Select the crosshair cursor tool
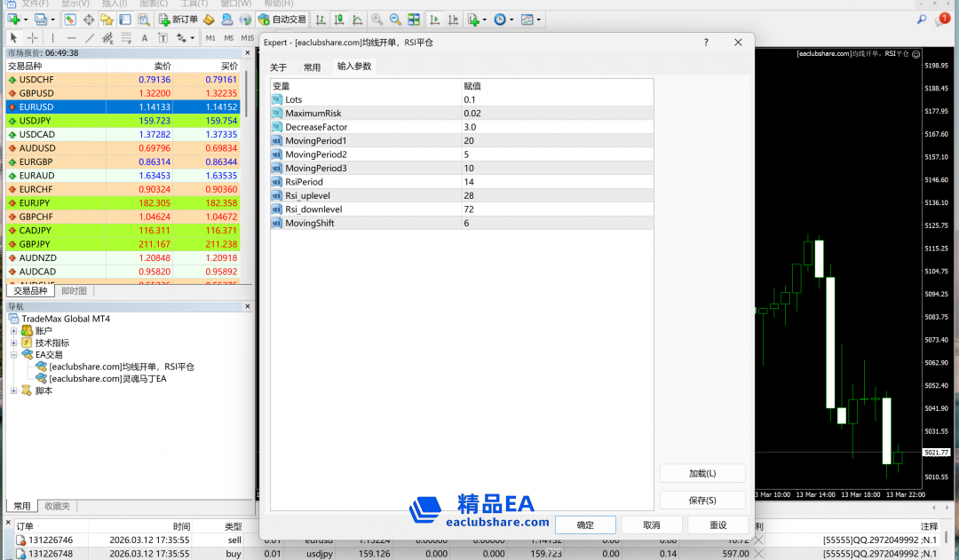Viewport: 959px width, 560px height. (32, 37)
